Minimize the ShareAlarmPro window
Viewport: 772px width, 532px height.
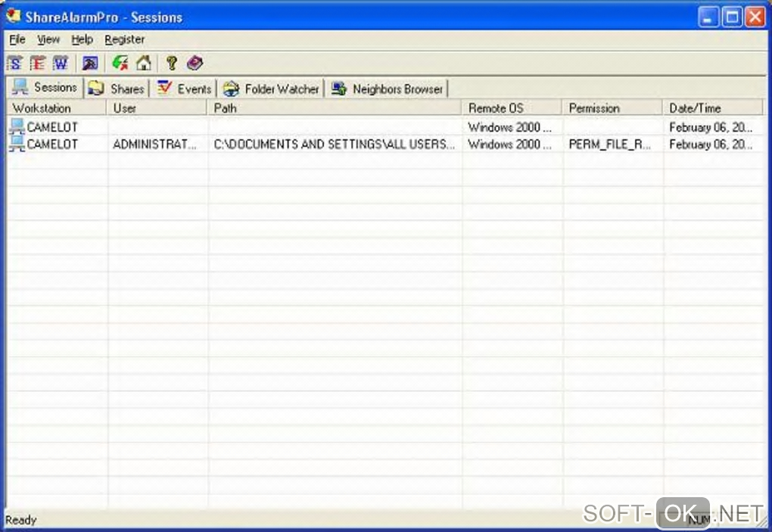[x=708, y=17]
